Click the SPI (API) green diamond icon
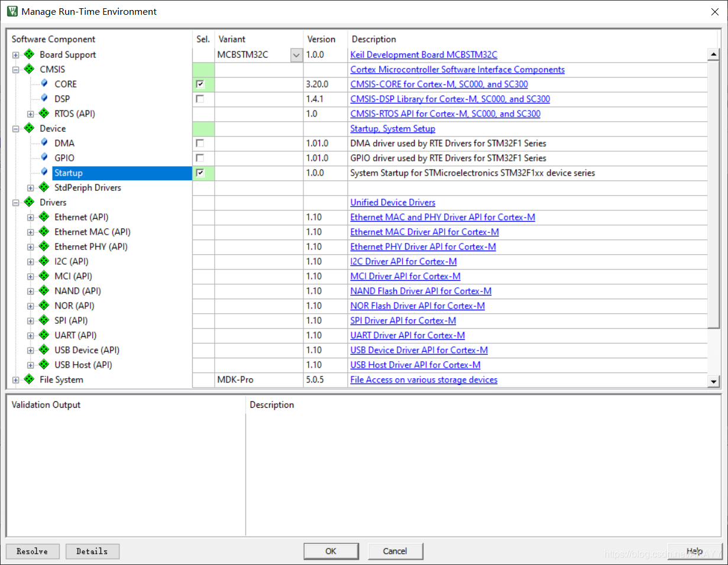 (x=44, y=320)
